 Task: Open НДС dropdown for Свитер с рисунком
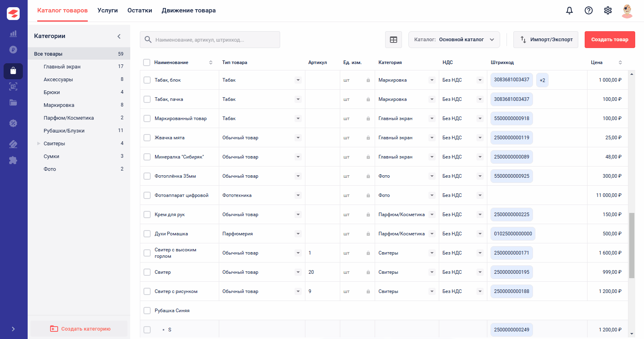pyautogui.click(x=480, y=291)
